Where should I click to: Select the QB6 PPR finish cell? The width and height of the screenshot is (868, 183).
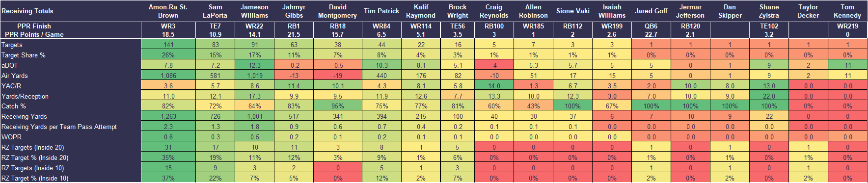tap(651, 26)
